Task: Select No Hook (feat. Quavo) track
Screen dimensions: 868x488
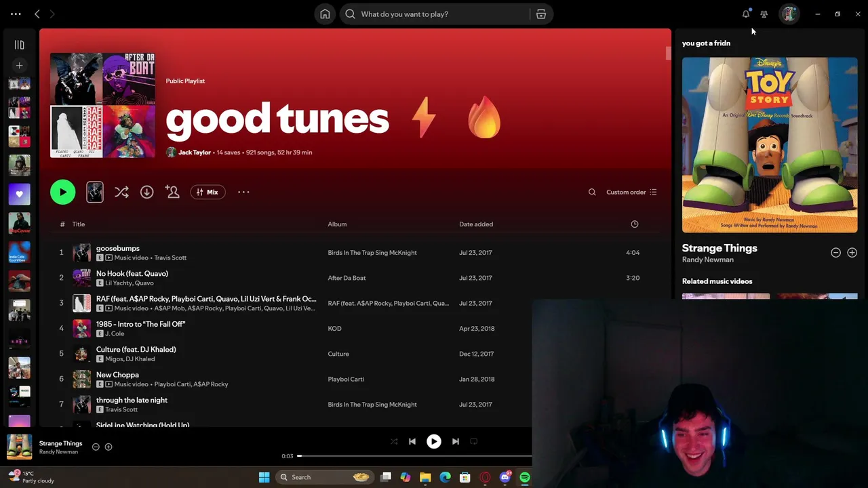Action: click(x=132, y=273)
